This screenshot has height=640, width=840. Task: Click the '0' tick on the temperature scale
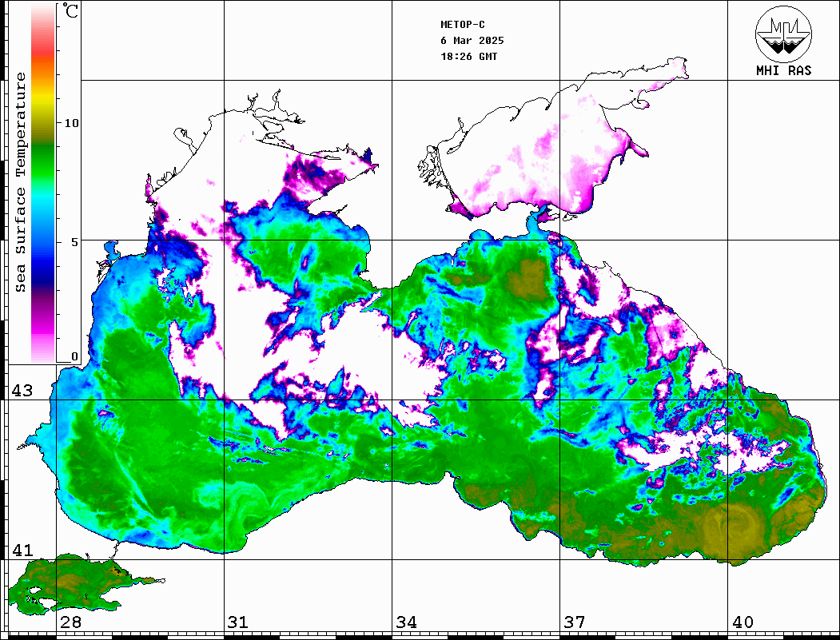click(74, 356)
